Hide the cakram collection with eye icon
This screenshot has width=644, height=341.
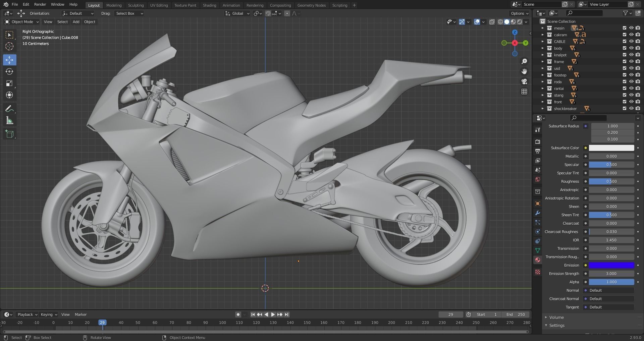[631, 35]
